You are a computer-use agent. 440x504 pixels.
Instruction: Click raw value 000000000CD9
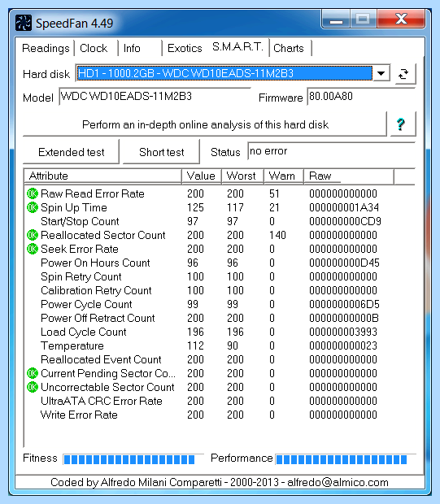(x=345, y=221)
